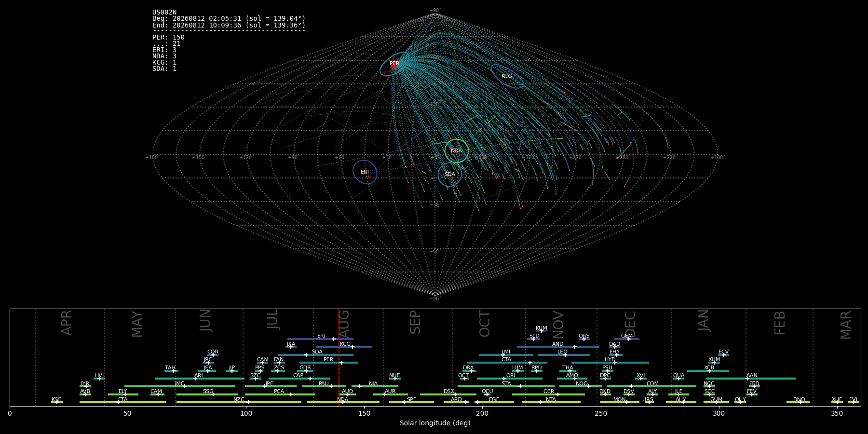Click the 'SDA: 1' count in legend
The image size is (868, 434).
point(164,68)
